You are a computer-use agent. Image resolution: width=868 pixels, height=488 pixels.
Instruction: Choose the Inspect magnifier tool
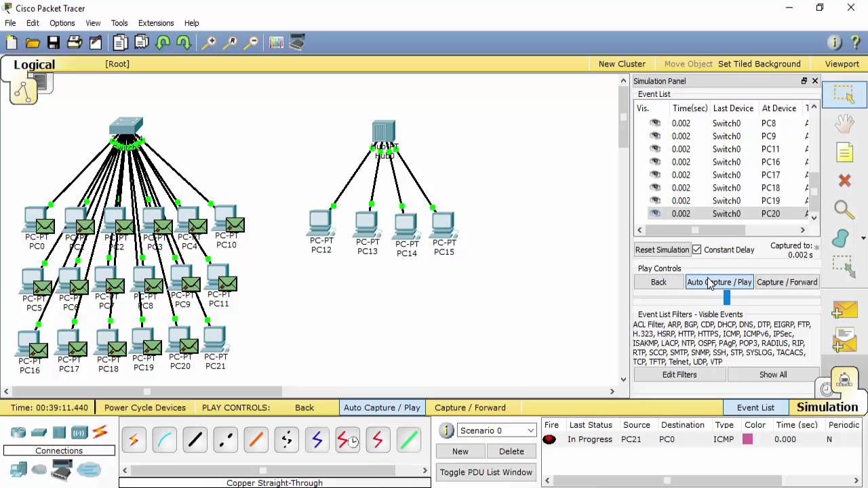844,209
